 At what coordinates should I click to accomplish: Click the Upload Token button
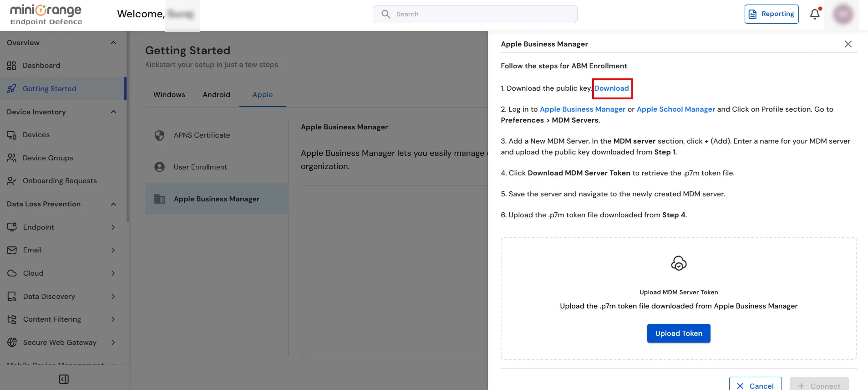click(679, 334)
